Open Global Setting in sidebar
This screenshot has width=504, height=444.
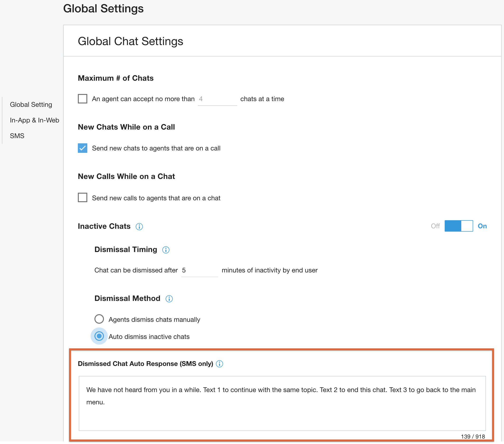[31, 104]
